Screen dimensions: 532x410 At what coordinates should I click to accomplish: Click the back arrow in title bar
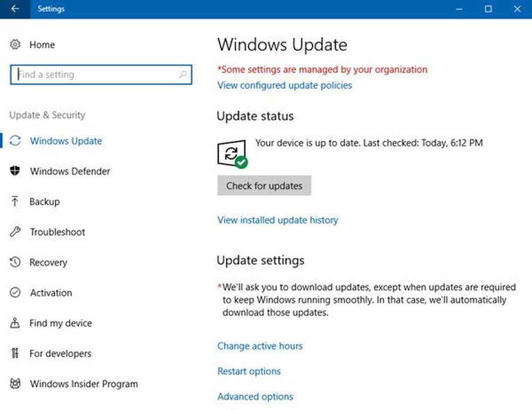click(x=14, y=9)
